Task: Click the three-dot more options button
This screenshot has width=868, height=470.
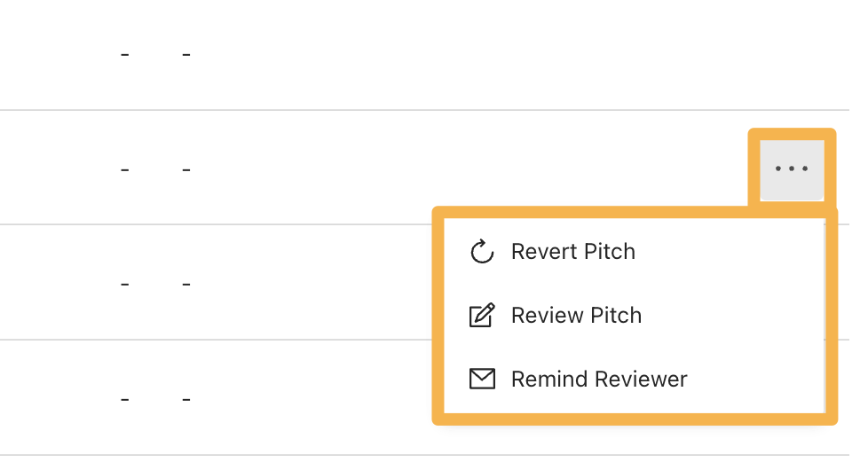Action: coord(791,168)
